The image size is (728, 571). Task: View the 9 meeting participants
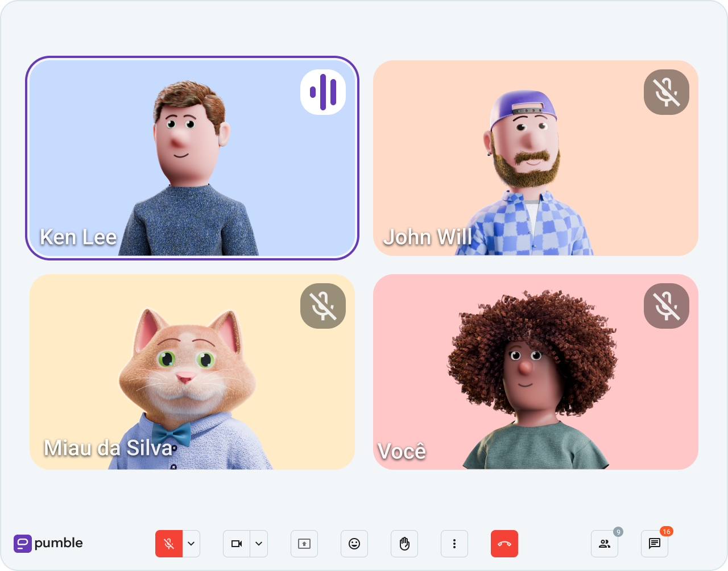(x=604, y=544)
